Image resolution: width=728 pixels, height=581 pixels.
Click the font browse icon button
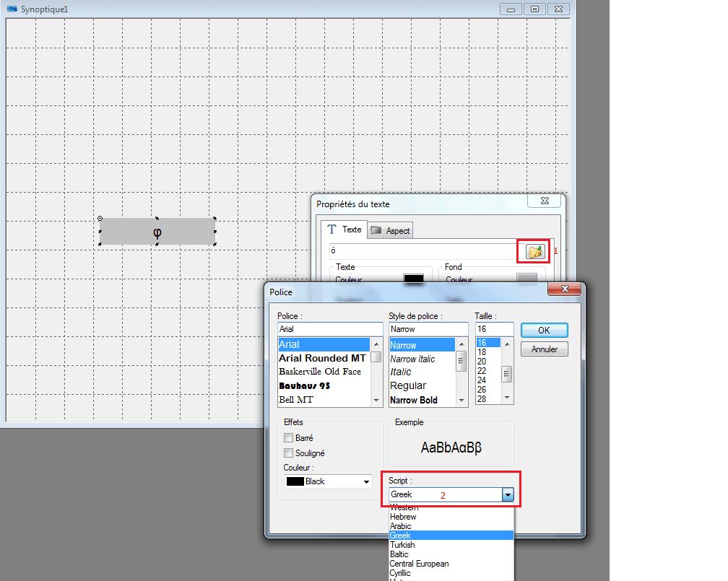(x=534, y=251)
